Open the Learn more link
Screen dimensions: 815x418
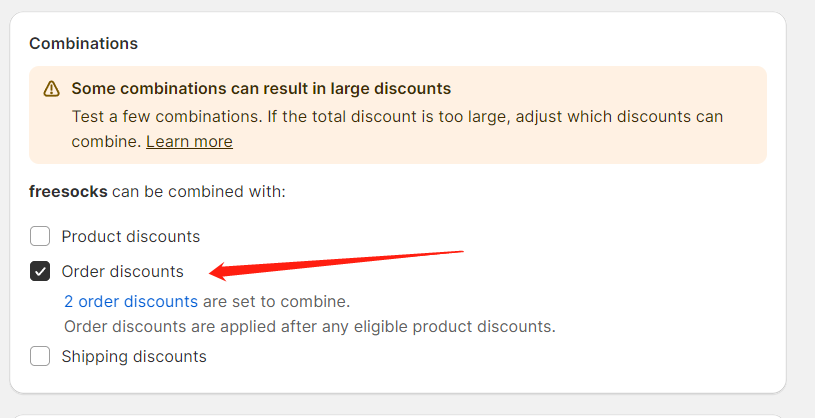(189, 141)
